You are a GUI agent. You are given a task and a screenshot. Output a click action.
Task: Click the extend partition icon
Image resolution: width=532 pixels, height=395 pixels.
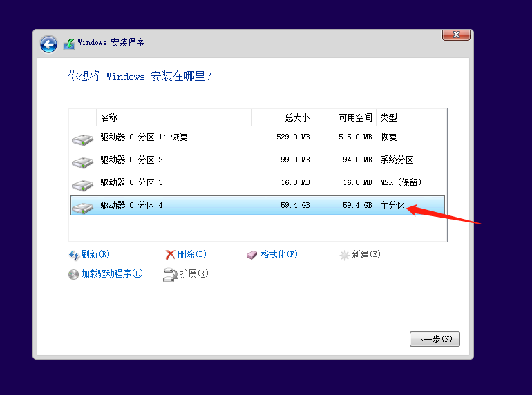click(x=170, y=275)
